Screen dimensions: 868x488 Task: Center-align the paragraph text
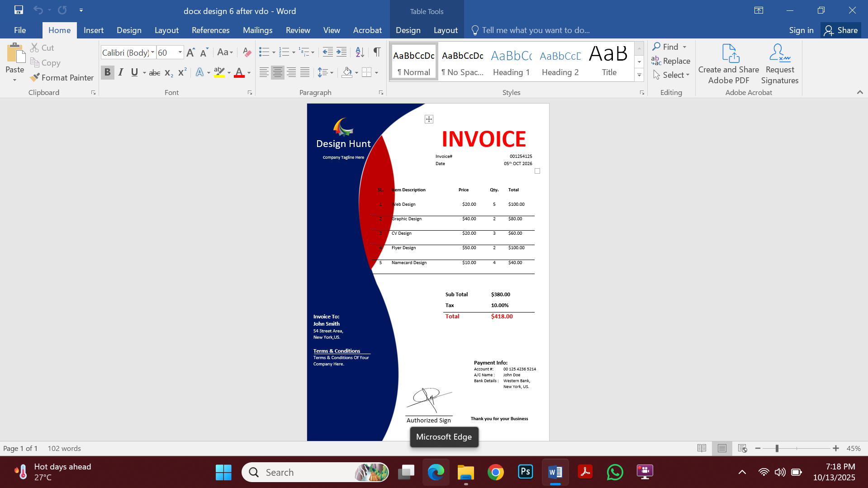point(277,72)
